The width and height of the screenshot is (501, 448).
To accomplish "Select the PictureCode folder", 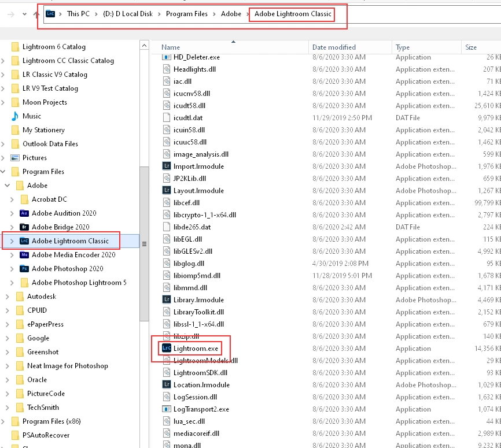I will [46, 394].
